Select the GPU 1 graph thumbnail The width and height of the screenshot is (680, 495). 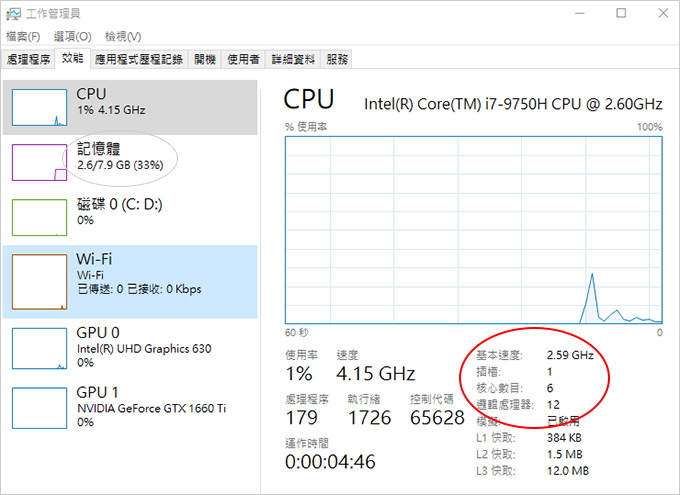click(x=39, y=408)
